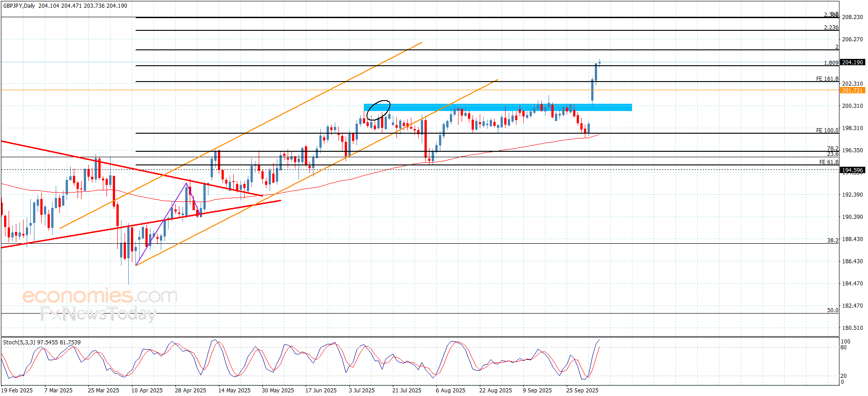
Task: Click the FE 100.0 expansion label
Action: pos(827,130)
